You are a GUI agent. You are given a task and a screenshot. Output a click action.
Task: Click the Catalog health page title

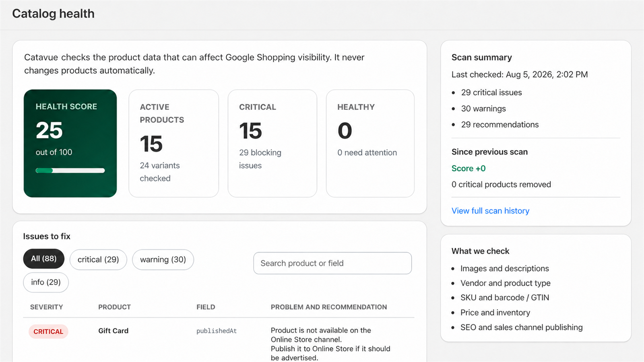[x=53, y=14]
